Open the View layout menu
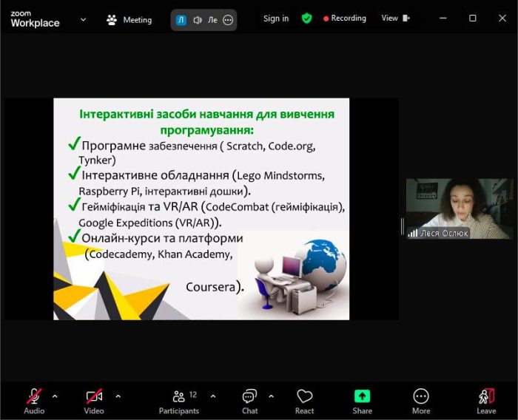The width and height of the screenshot is (518, 420). [x=395, y=18]
